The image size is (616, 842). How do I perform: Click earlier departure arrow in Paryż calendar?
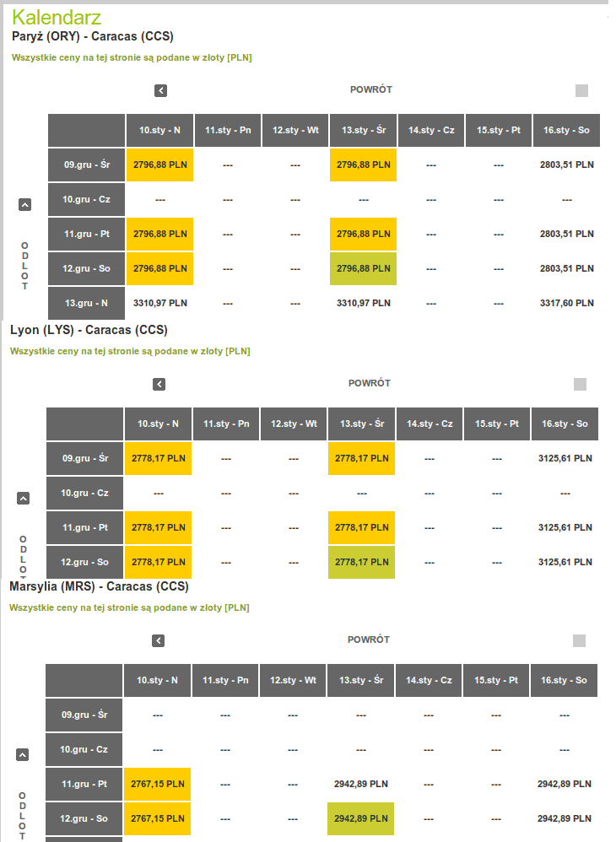click(x=24, y=204)
